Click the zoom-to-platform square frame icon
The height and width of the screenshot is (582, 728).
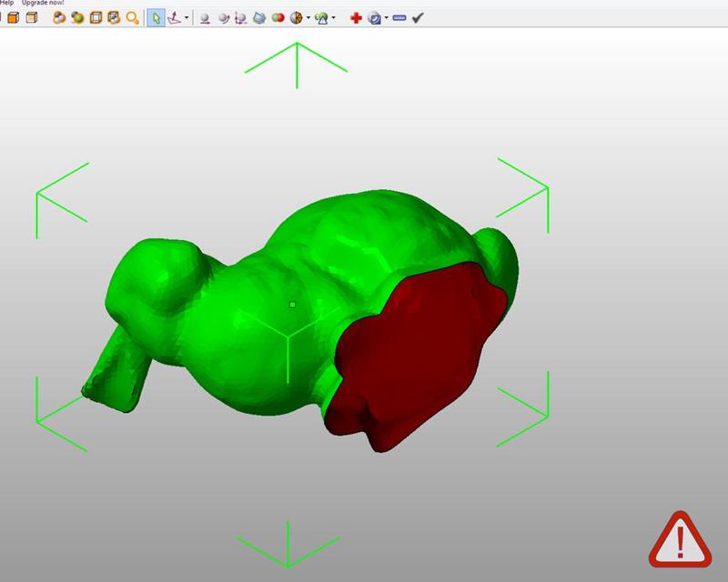coord(96,18)
